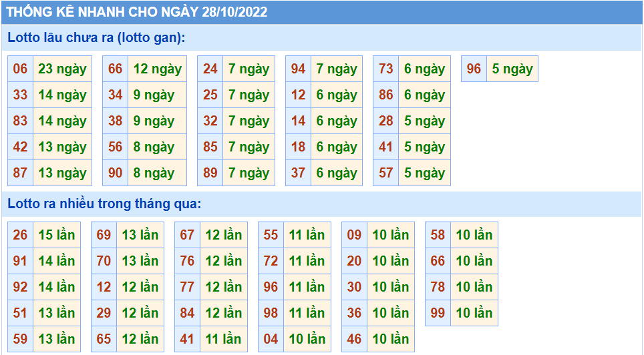Select the '6 ngày' cell beside number 12

337,95
